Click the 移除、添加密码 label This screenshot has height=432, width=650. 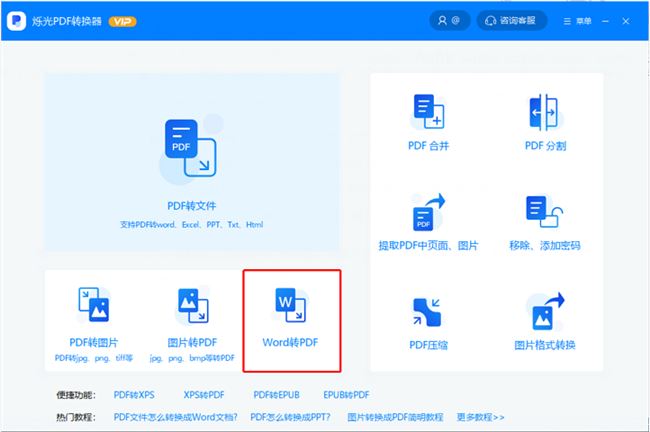click(x=545, y=245)
